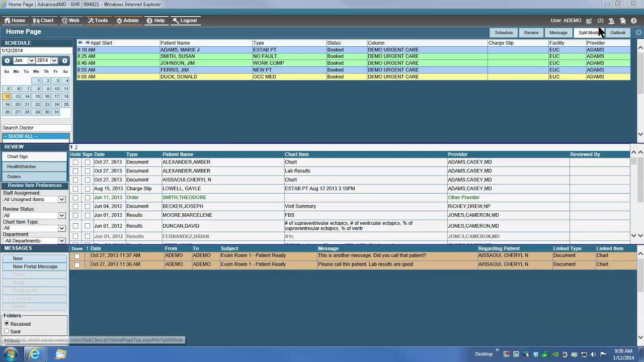Switch to the Message view tab
Screen dimensions: 644x362
(x=558, y=33)
